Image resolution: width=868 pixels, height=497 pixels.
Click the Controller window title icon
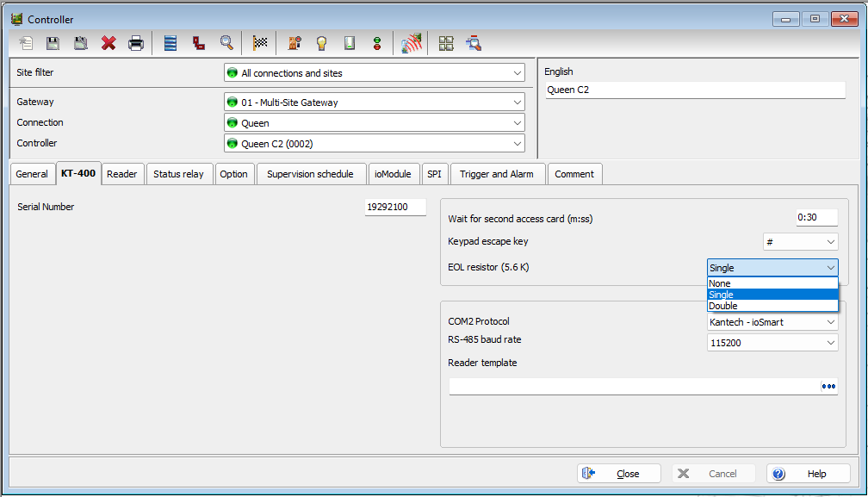[16, 19]
